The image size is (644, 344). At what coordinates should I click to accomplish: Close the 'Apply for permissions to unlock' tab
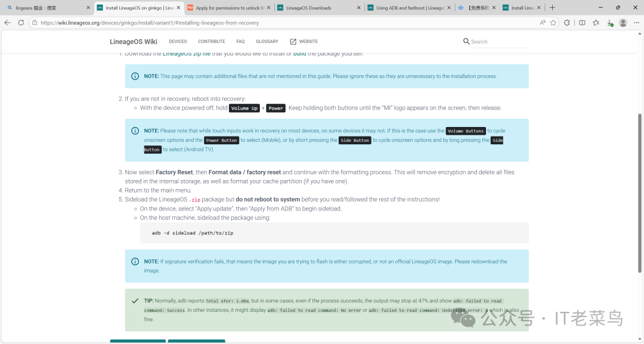[268, 7]
